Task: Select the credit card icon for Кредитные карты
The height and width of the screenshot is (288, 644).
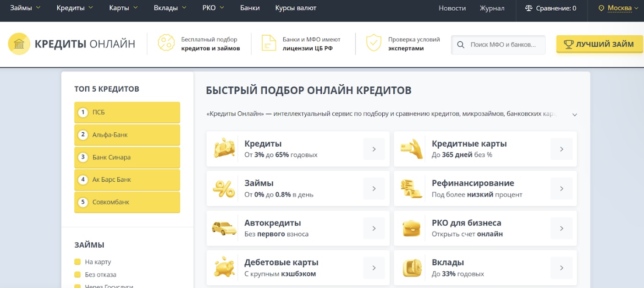Action: pos(411,148)
